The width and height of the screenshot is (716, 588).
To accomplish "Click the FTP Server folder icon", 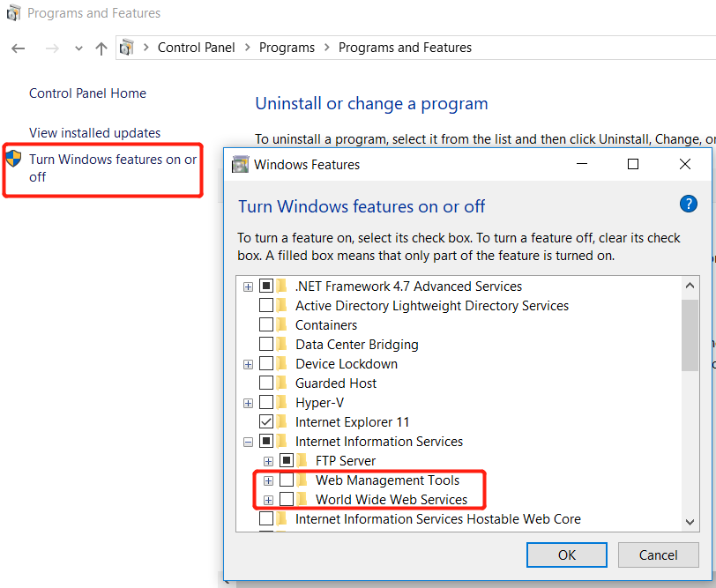I will click(302, 461).
